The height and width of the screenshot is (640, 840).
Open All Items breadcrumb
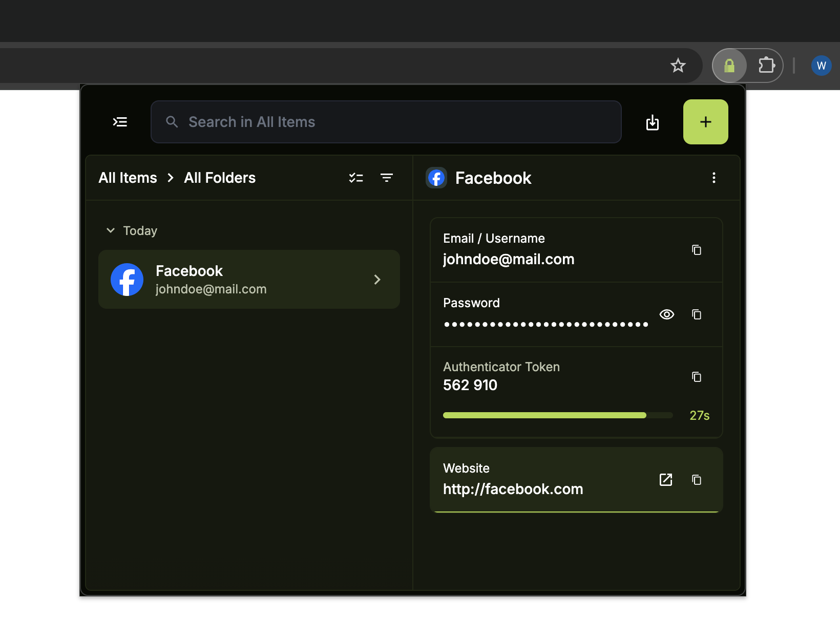click(x=128, y=178)
